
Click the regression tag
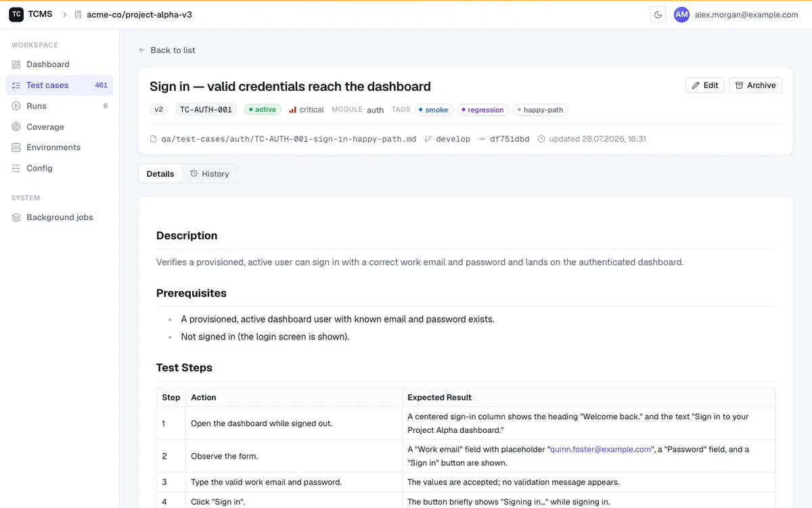tap(482, 110)
